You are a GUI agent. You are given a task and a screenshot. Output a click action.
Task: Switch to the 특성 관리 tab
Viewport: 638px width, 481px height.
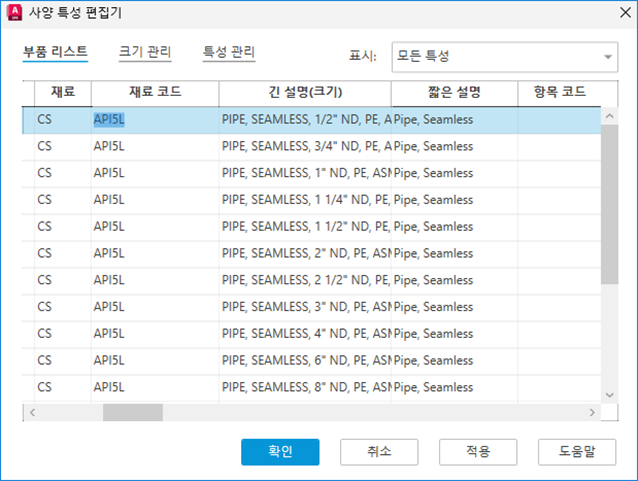coord(229,52)
